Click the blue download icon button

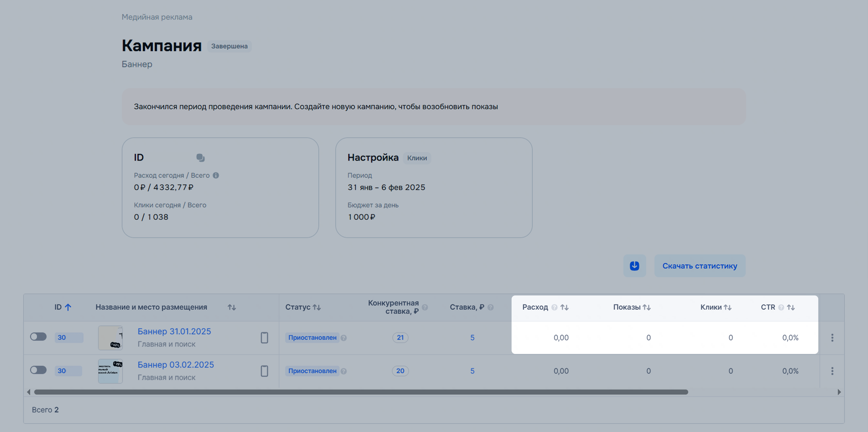click(635, 266)
